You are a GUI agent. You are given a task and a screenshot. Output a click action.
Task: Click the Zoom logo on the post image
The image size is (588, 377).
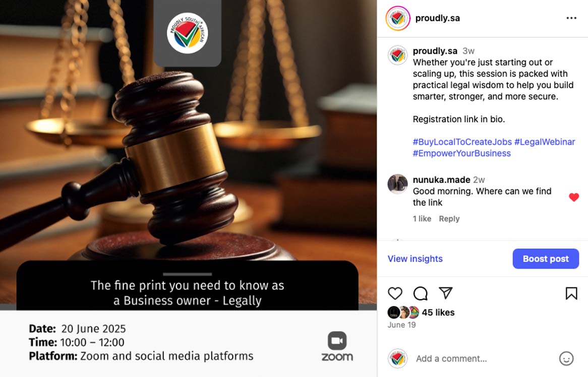tap(337, 346)
